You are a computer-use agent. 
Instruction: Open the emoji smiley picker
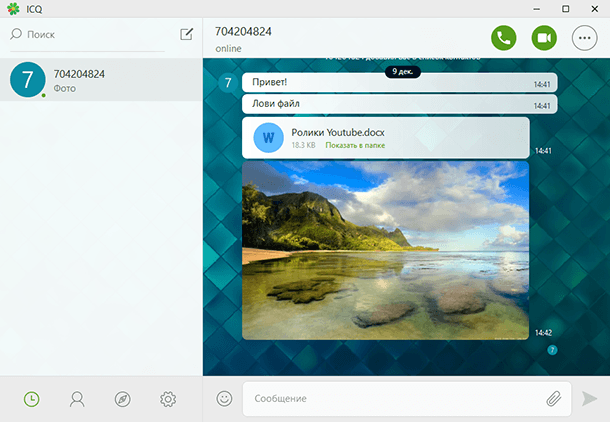click(225, 398)
